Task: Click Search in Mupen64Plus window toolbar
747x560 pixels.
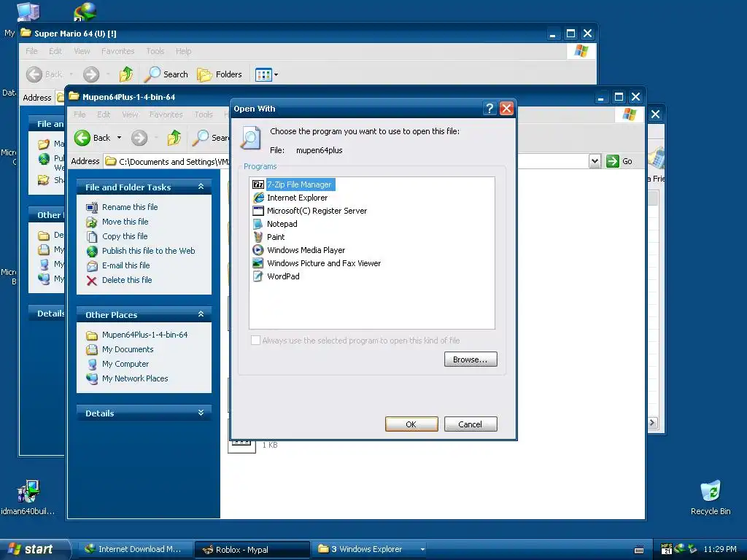Action: [211, 138]
